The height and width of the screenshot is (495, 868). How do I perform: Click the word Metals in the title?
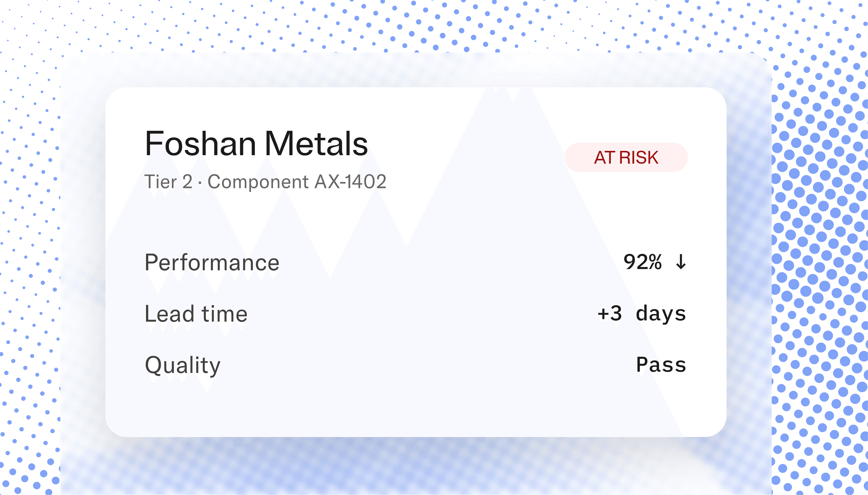316,143
